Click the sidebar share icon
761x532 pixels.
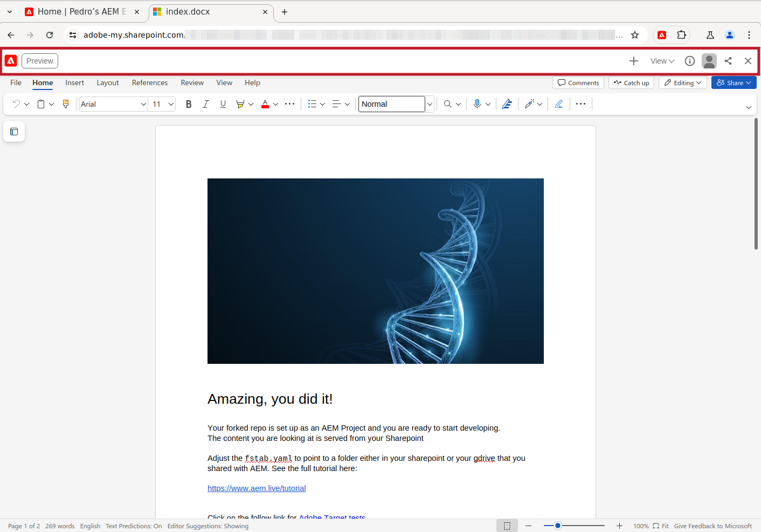[728, 61]
